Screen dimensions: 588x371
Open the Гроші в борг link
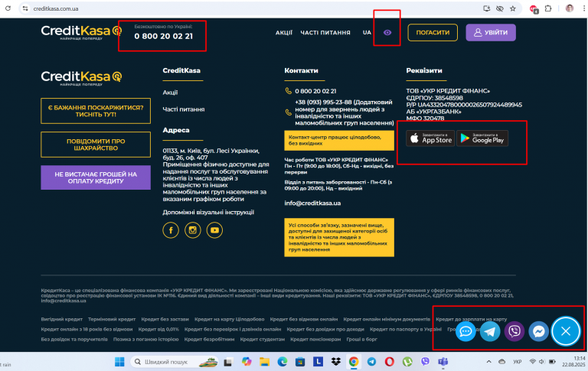[361, 340]
